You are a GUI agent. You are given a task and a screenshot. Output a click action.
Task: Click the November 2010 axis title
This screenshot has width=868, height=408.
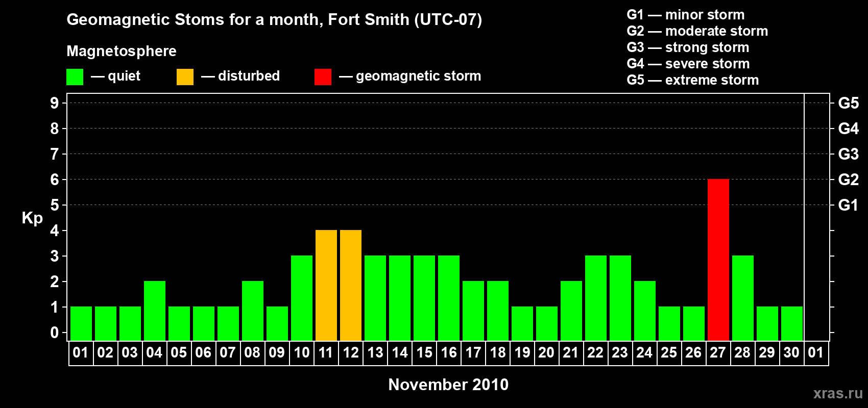pyautogui.click(x=448, y=385)
